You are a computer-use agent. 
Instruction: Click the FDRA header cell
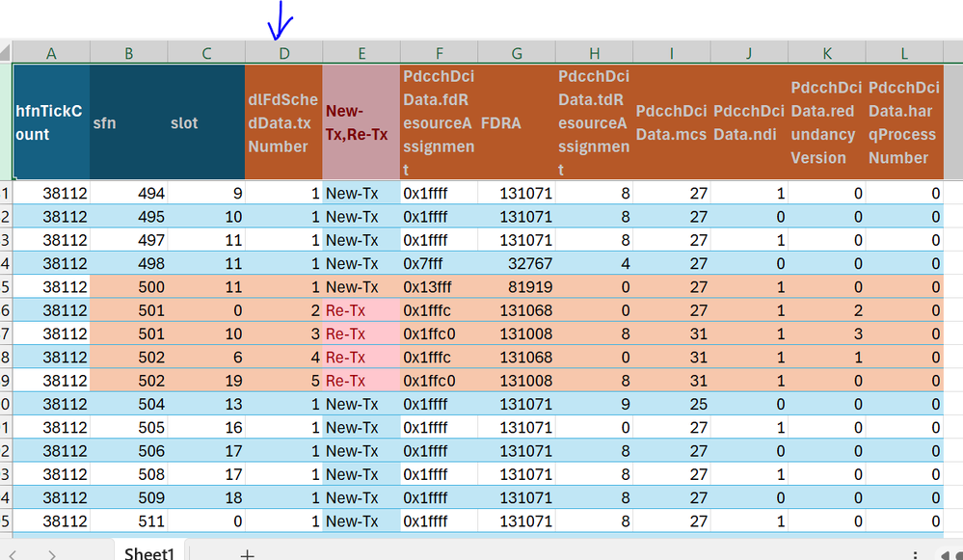click(x=517, y=122)
